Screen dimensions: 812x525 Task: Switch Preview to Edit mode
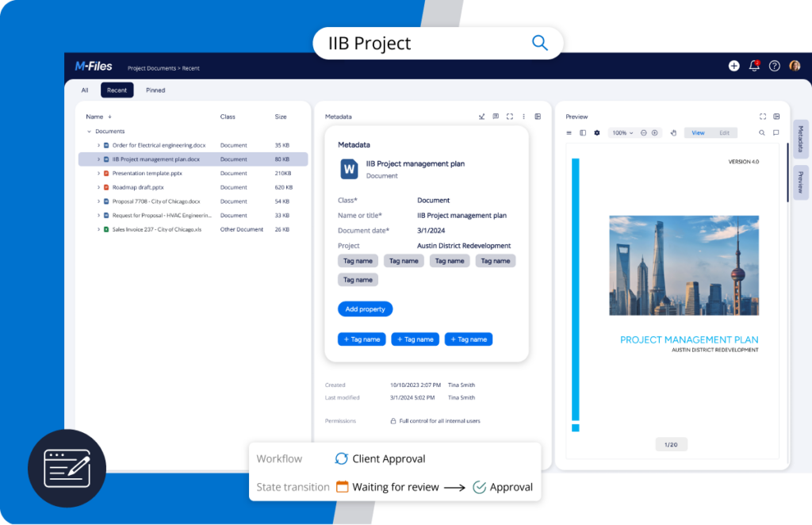(x=724, y=132)
